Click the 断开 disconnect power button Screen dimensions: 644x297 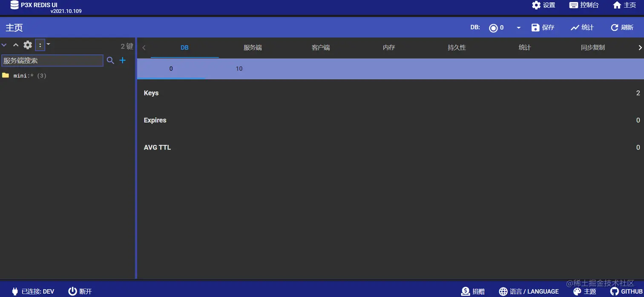(x=80, y=291)
